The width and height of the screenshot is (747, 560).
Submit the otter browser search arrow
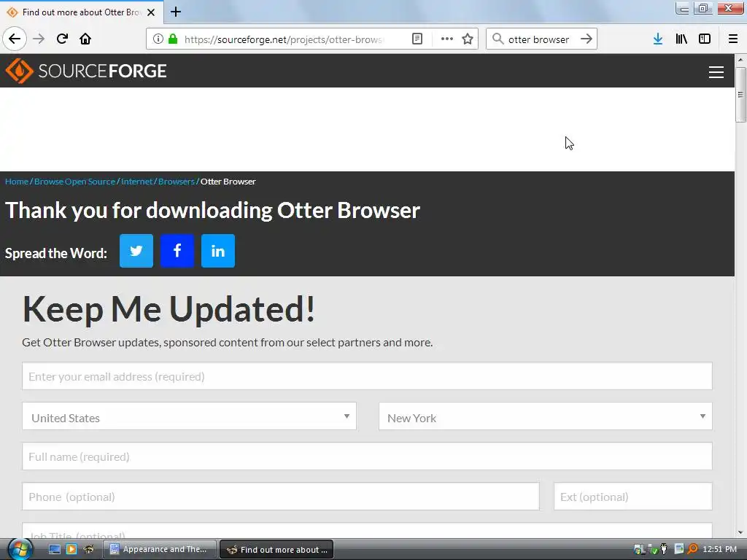click(x=587, y=39)
